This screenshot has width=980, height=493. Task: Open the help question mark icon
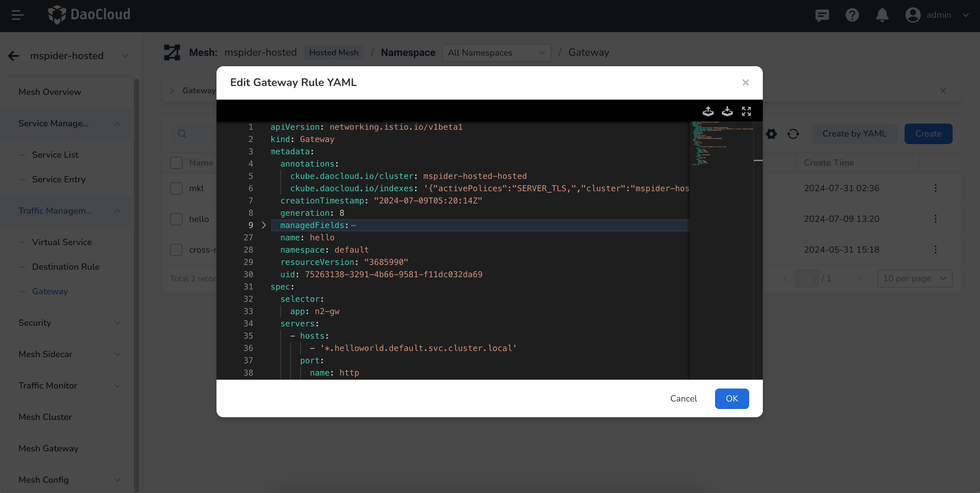[x=852, y=15]
